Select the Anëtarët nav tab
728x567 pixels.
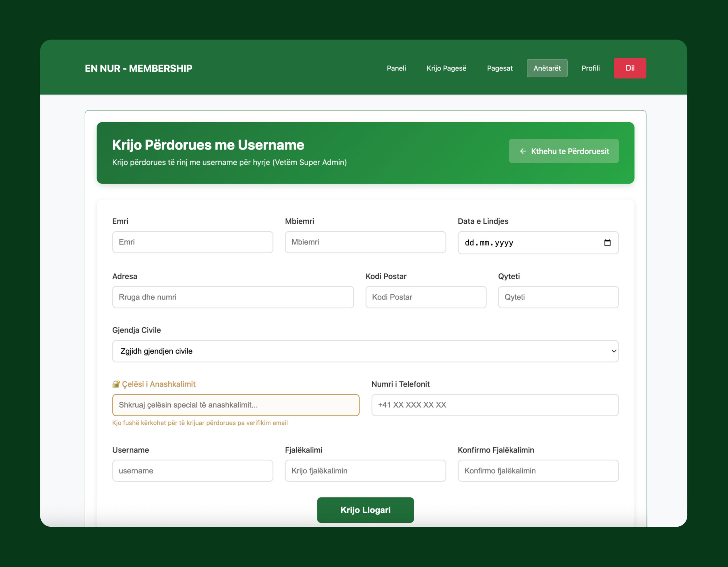pyautogui.click(x=547, y=68)
